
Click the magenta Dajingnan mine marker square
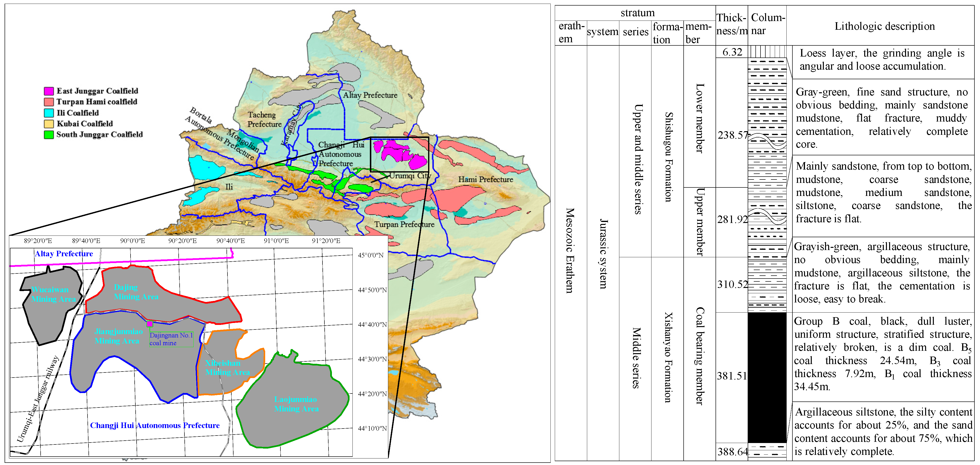tap(150, 324)
